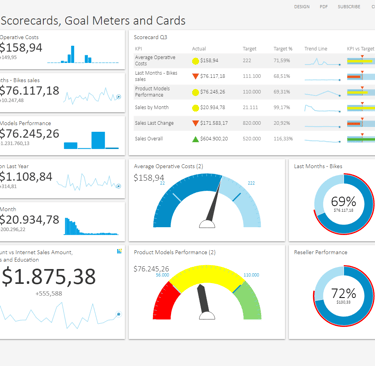This screenshot has width=375, height=366.
Task: Click the $1.108,84 Last Year card value
Action: coord(26,177)
